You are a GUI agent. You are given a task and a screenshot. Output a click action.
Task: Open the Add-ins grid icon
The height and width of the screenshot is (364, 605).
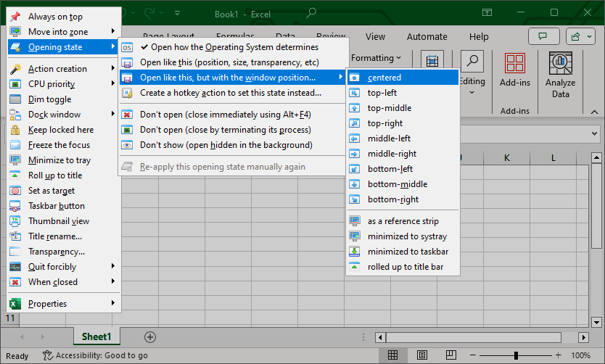tap(515, 63)
